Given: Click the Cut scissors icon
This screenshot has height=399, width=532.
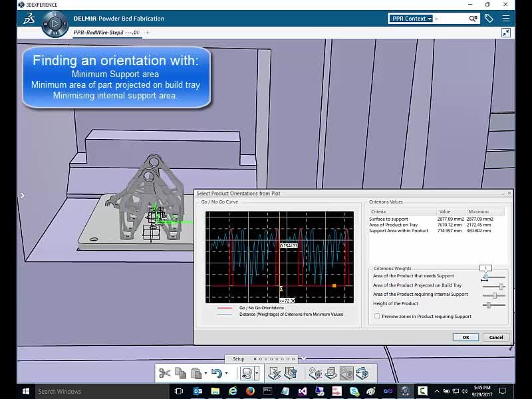Looking at the screenshot, I should point(164,373).
